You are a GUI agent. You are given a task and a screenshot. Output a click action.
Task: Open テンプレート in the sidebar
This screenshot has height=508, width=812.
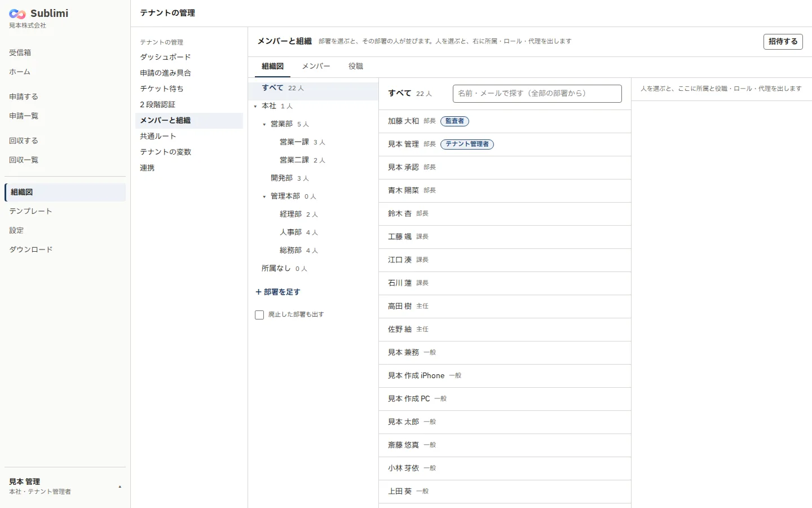[x=65, y=211]
